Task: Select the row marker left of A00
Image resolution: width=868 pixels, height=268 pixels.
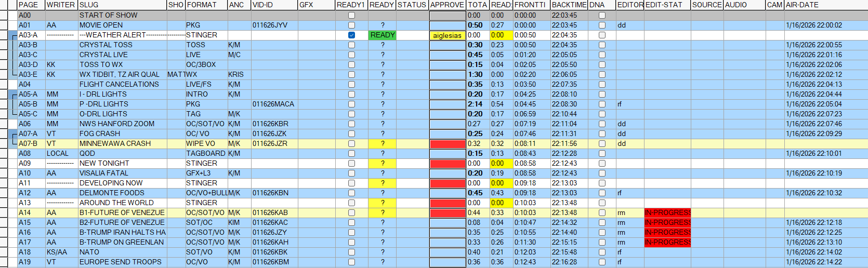Action: pos(4,15)
